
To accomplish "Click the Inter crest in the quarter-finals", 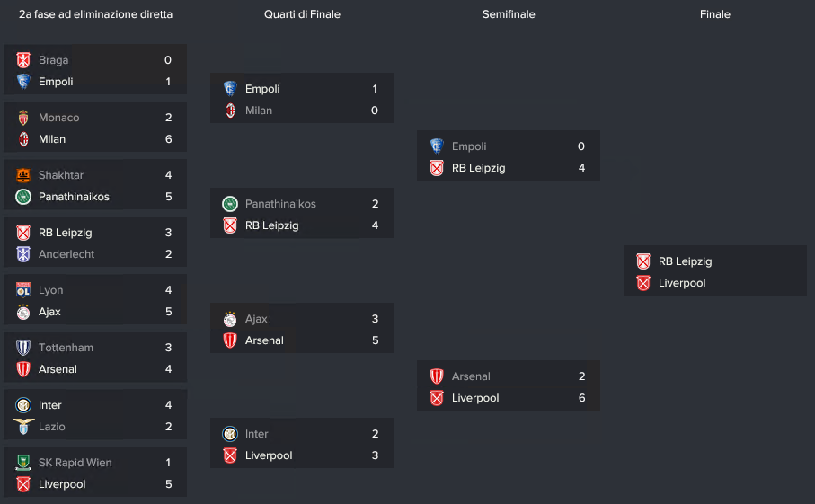I will [230, 434].
